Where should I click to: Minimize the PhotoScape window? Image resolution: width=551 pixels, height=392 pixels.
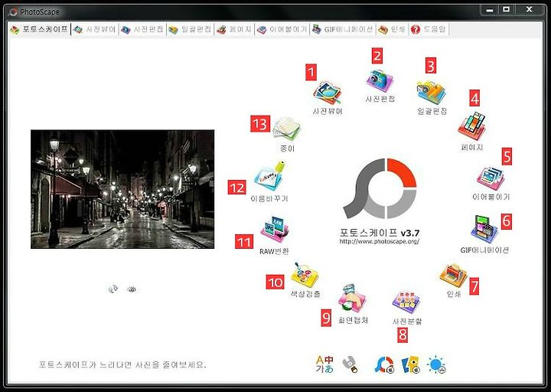pos(490,10)
